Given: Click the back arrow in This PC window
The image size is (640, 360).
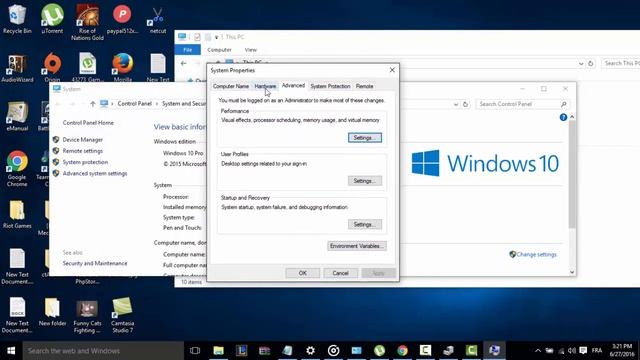Looking at the screenshot, I should coord(184,64).
